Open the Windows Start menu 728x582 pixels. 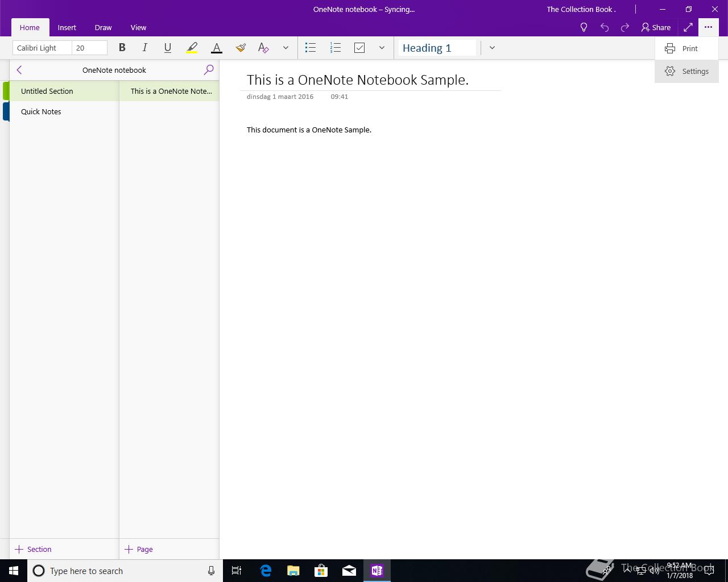[14, 571]
